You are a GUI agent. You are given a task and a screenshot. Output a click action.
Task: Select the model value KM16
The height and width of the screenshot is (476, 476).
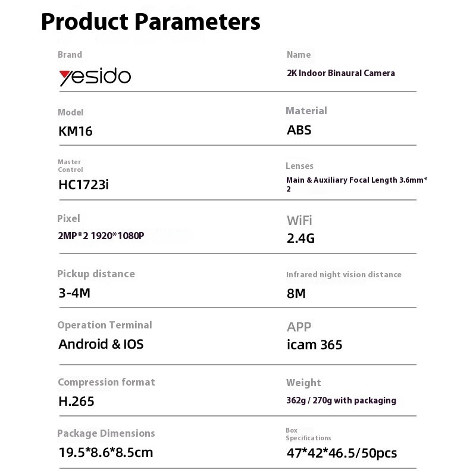click(x=76, y=131)
